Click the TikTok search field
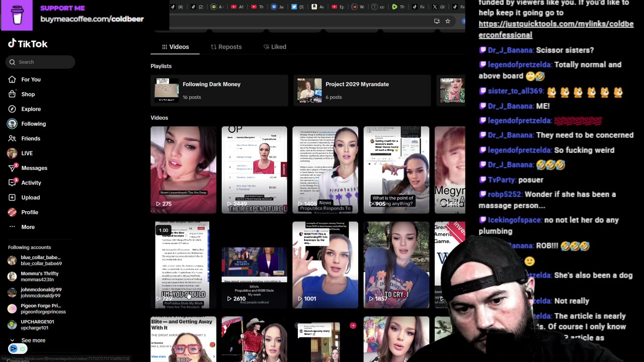 [x=41, y=62]
